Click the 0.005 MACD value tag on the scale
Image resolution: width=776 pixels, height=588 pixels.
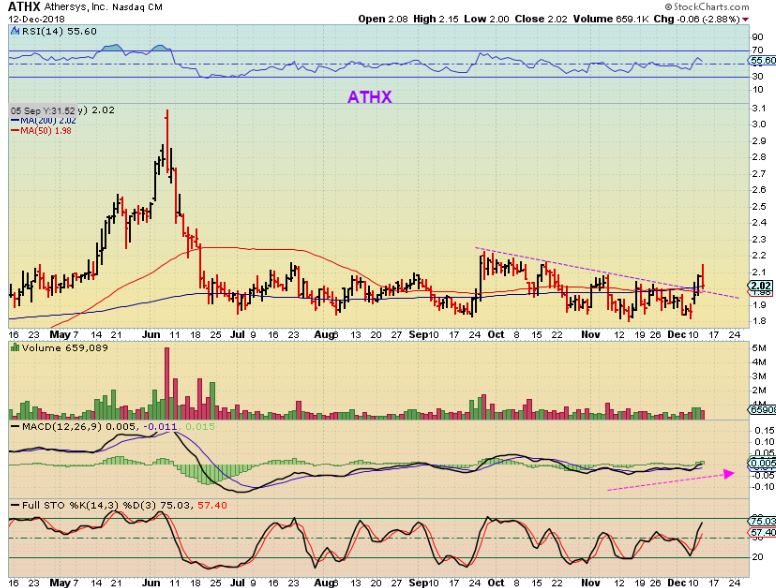tap(763, 464)
